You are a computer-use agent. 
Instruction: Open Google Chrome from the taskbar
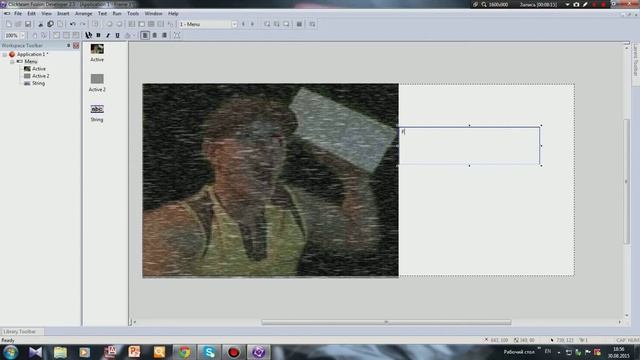tap(184, 352)
